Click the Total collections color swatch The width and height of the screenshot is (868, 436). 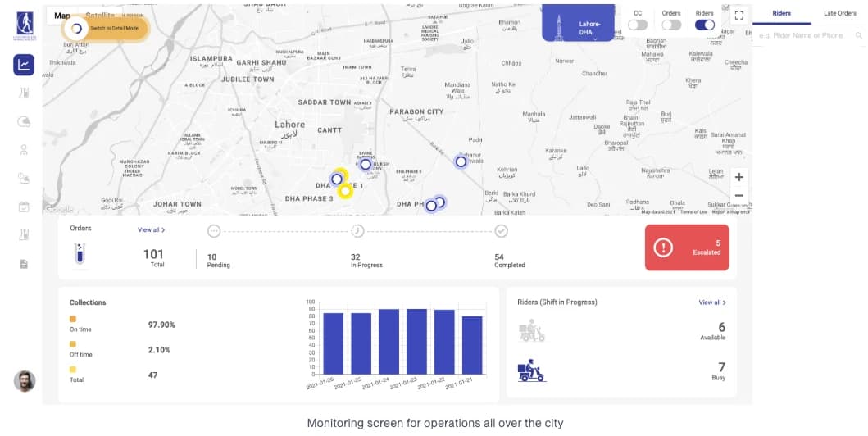pos(72,370)
